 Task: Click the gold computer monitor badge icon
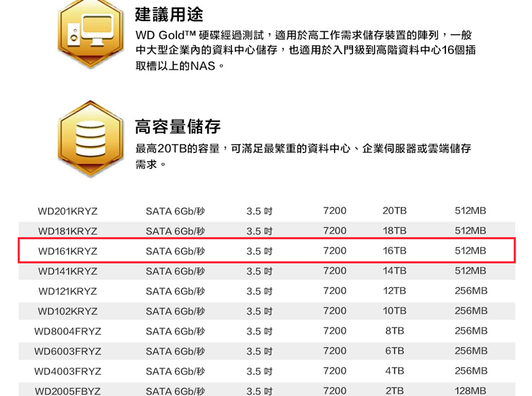tap(90, 33)
